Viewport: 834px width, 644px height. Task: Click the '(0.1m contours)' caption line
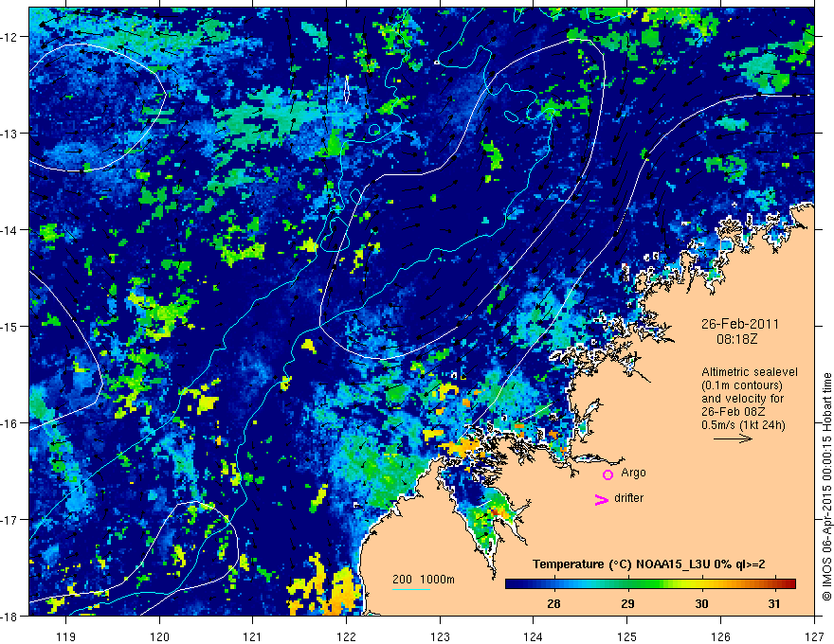(x=742, y=385)
